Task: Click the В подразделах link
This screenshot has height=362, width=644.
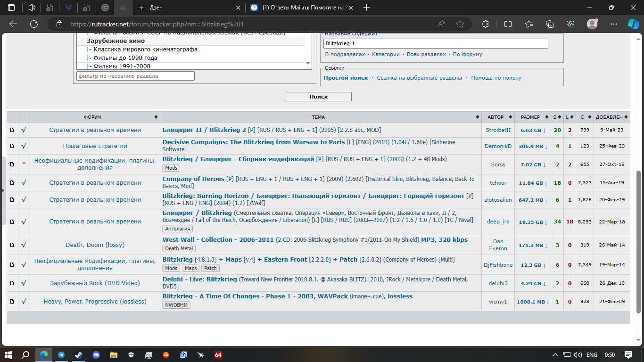Action: [345, 54]
